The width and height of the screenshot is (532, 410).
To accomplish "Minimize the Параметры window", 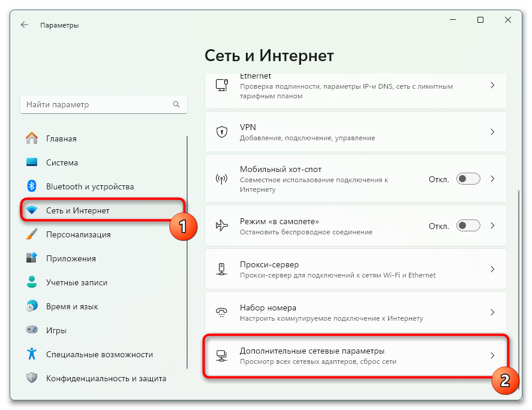I will click(x=453, y=20).
